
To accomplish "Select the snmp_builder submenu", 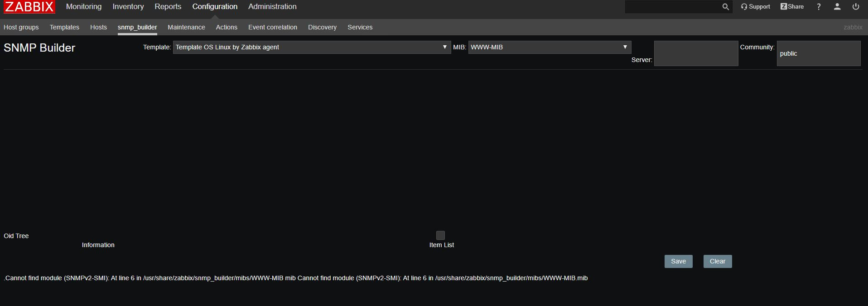I will pyautogui.click(x=137, y=27).
